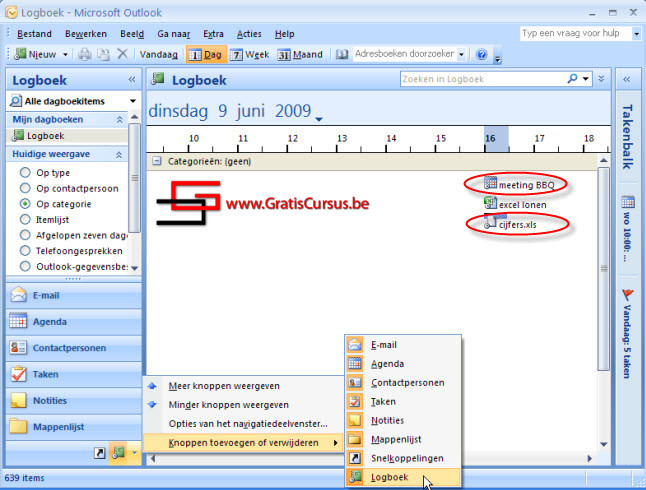Click the calendar icon in the Takenbalk
This screenshot has height=490, width=646.
click(x=628, y=202)
